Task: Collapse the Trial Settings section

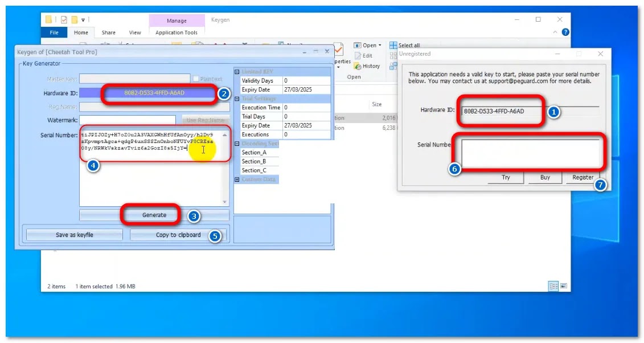Action: click(x=237, y=99)
